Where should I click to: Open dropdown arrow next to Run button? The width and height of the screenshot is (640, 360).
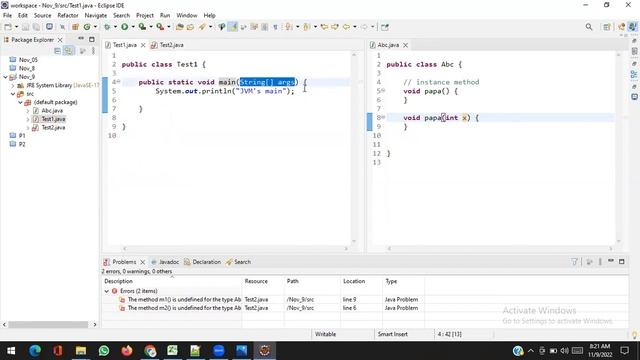click(133, 27)
